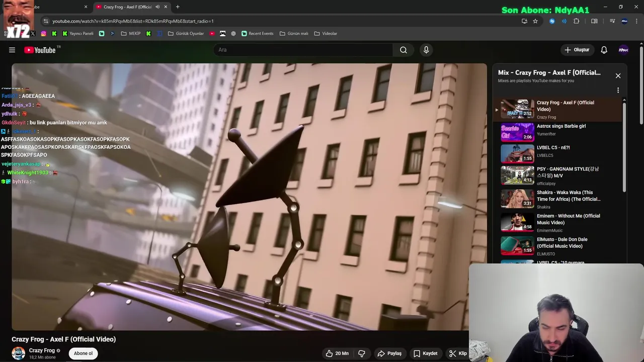
Task: Open the Instagram bookmark
Action: [x=44, y=34]
